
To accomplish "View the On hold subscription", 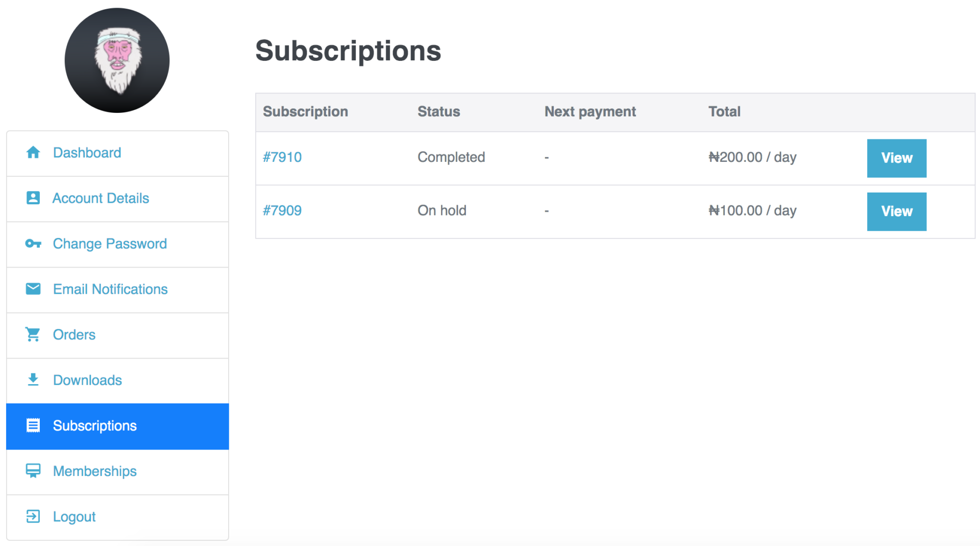I will click(896, 211).
